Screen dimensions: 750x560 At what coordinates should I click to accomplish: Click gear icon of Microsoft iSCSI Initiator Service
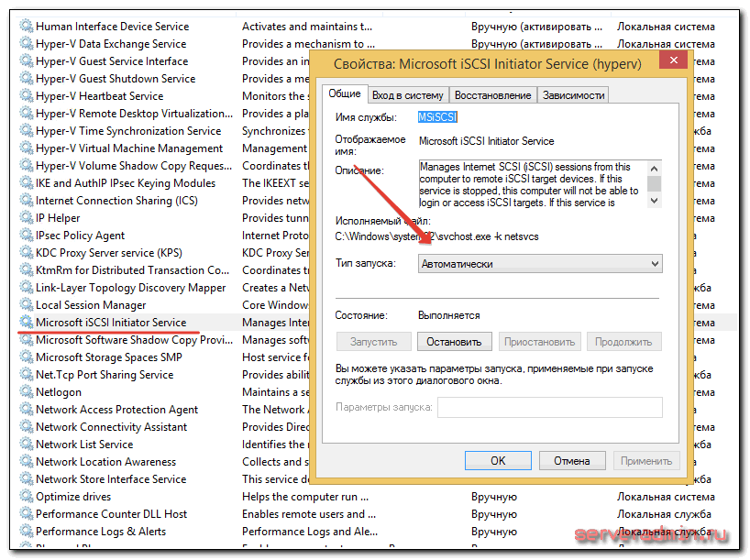tap(26, 322)
